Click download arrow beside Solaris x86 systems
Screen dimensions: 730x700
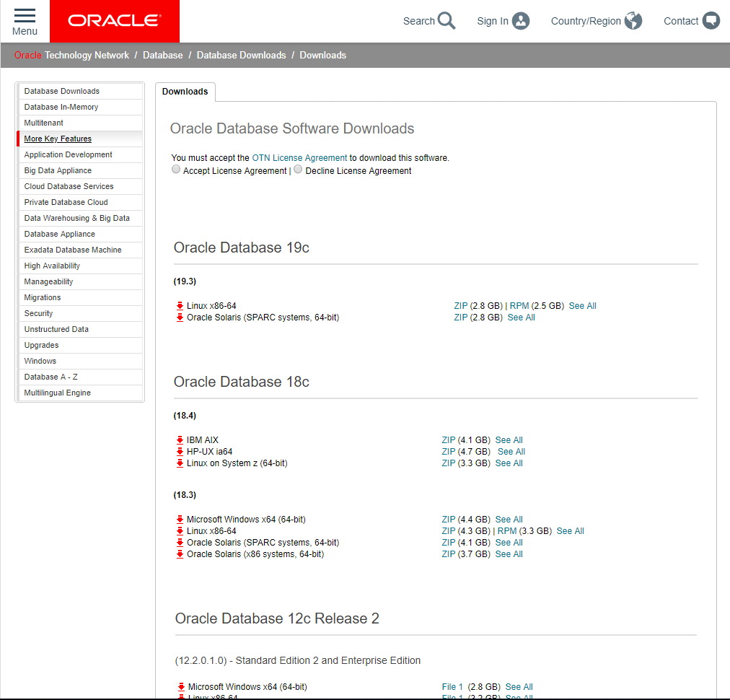coord(180,554)
